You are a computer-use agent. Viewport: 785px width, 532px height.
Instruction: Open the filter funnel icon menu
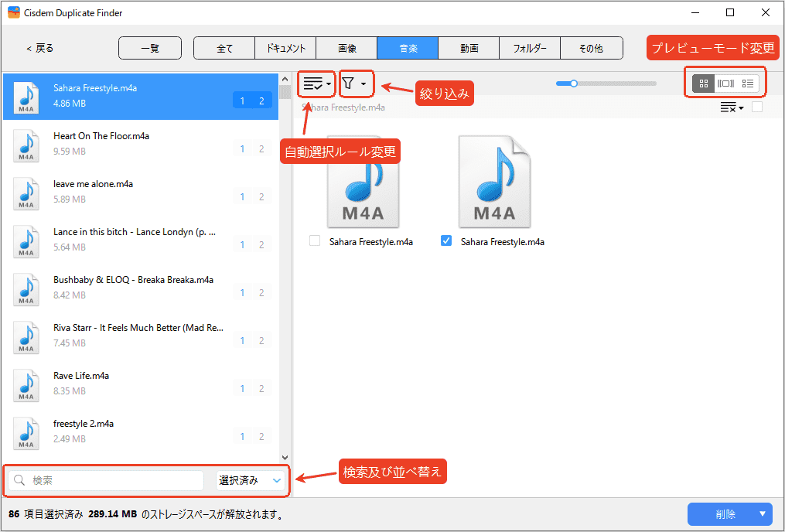tap(348, 83)
